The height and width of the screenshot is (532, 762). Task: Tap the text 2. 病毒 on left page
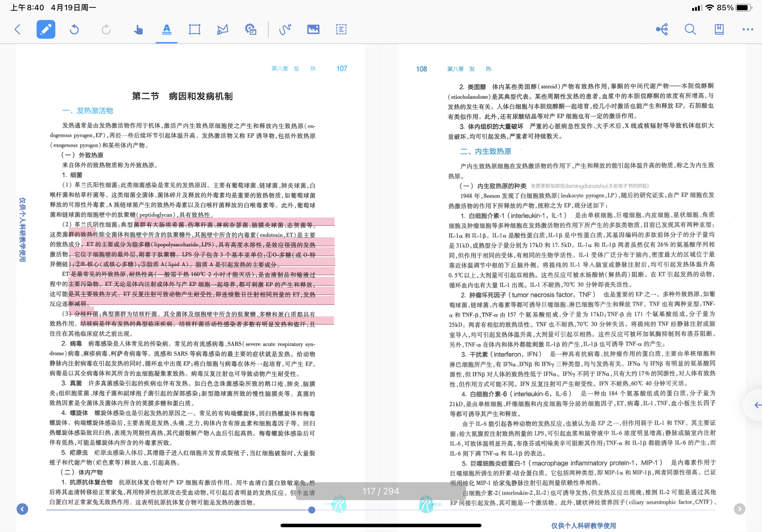71,344
